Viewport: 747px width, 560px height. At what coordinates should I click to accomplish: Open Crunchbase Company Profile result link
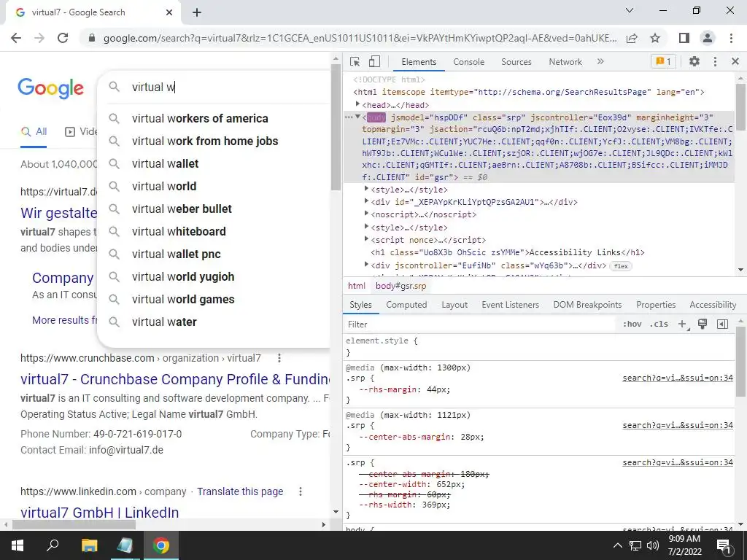pos(175,379)
